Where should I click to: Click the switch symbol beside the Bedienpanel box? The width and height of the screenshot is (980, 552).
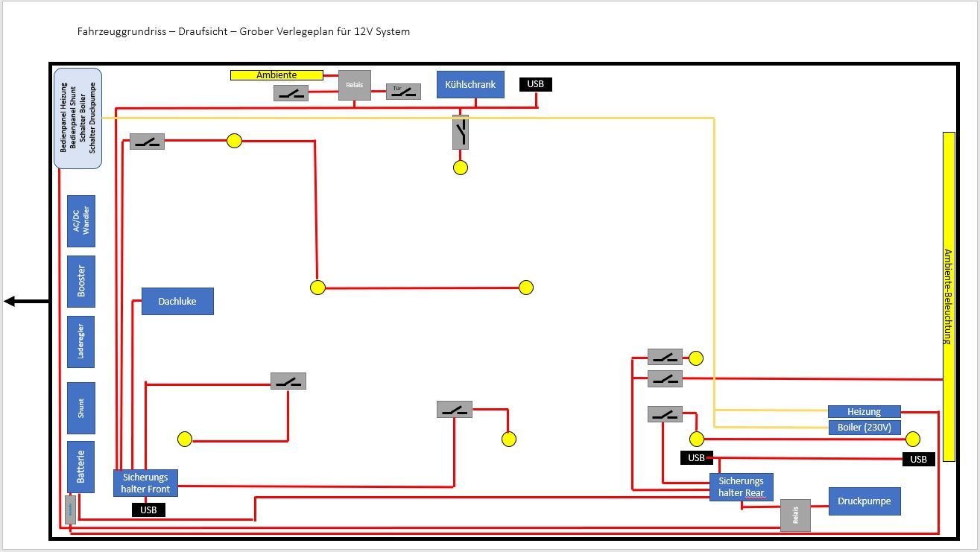147,142
